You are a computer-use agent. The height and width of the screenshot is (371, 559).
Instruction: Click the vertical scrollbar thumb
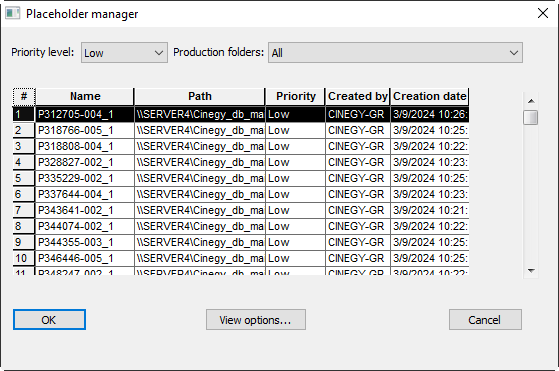(530, 118)
